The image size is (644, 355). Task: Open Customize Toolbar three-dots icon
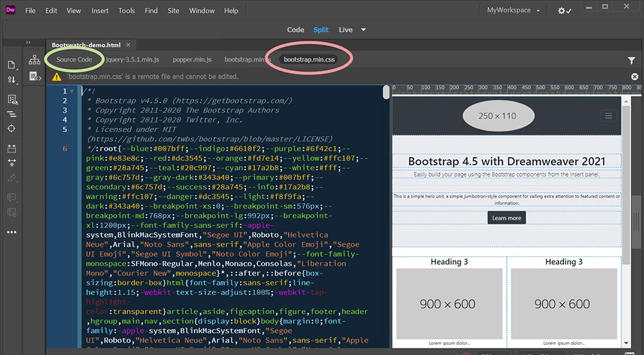click(x=12, y=232)
